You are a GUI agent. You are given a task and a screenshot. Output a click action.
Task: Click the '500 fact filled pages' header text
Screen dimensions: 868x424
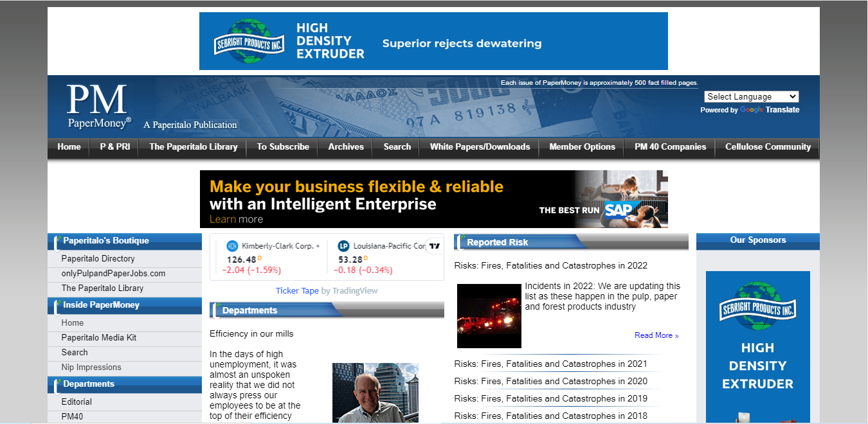[x=599, y=83]
